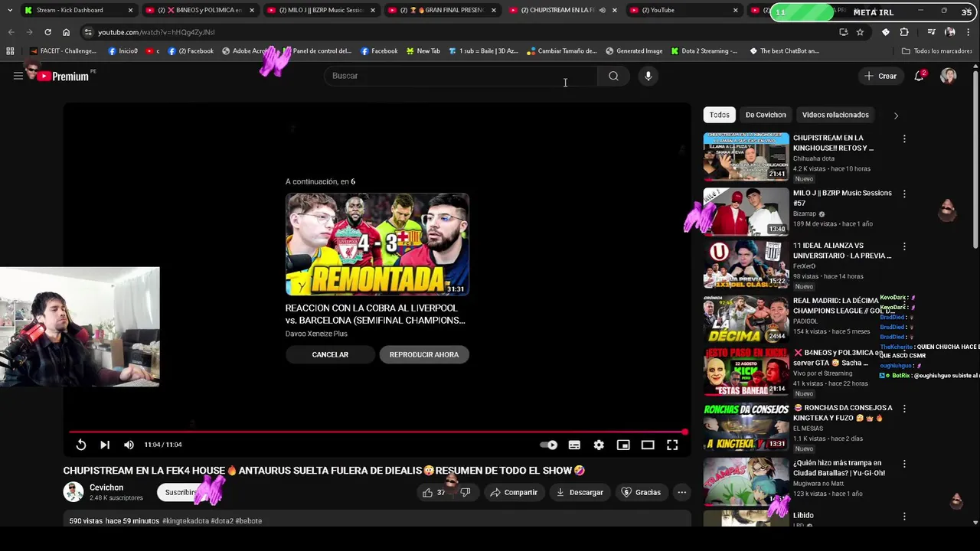980x551 pixels.
Task: Open options for Libido video
Action: coord(904,516)
